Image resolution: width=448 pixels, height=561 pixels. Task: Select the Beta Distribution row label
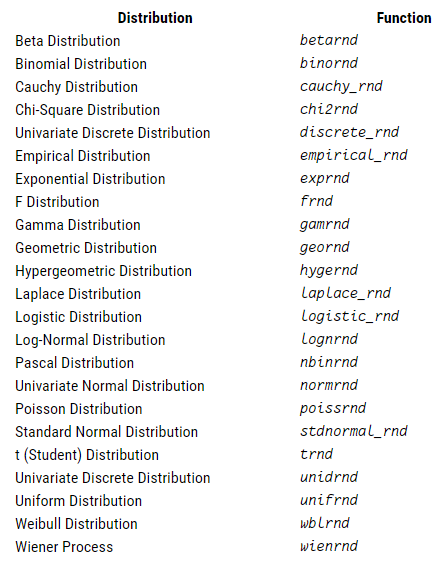point(68,41)
